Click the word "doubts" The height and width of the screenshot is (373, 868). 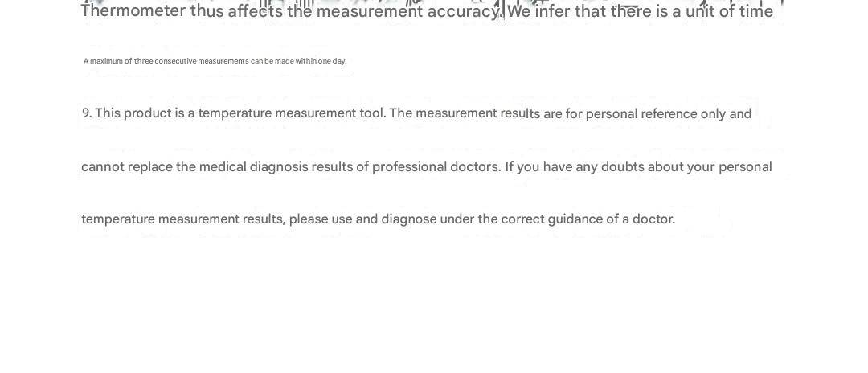point(624,167)
